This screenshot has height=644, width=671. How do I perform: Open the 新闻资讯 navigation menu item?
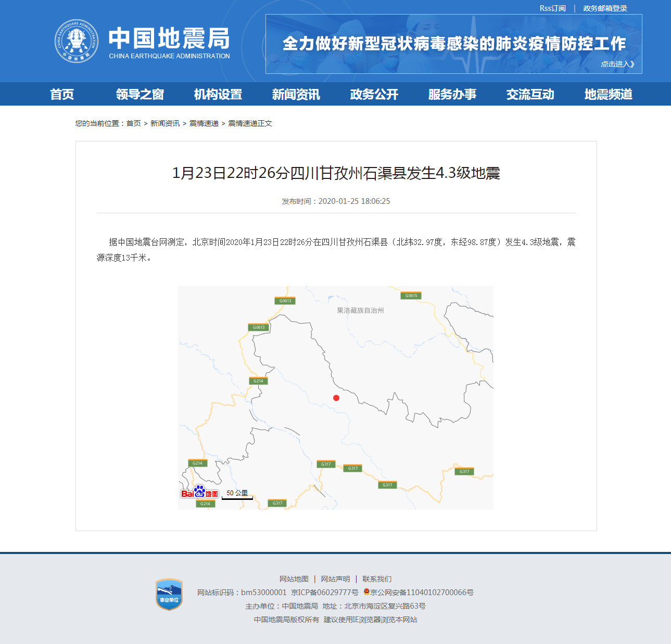pyautogui.click(x=296, y=94)
